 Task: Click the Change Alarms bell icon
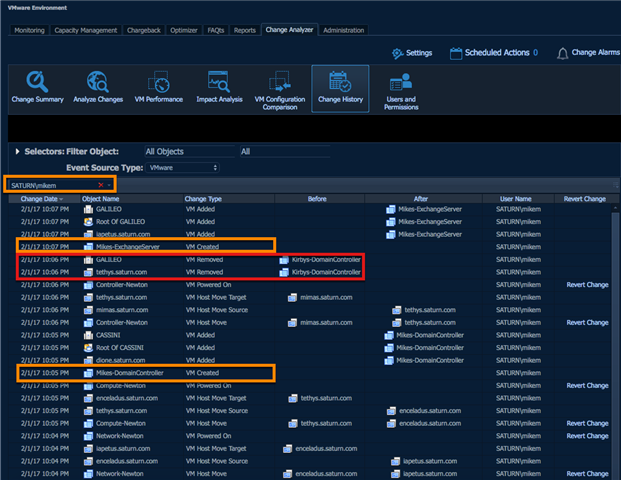coord(562,53)
